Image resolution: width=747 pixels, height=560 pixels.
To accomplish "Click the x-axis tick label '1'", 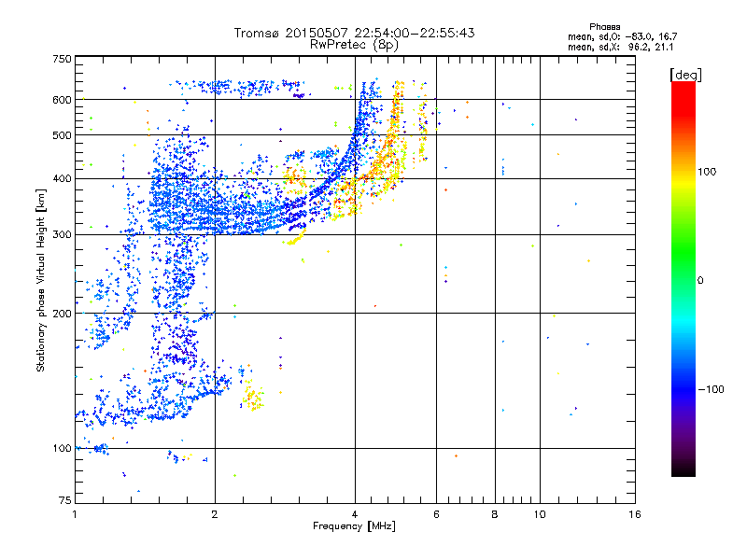I will click(x=75, y=514).
